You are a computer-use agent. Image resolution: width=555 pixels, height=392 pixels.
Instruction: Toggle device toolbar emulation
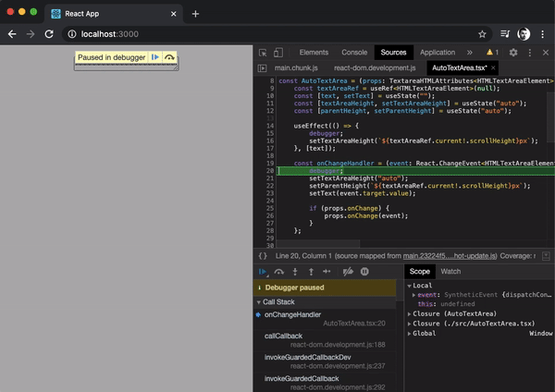tap(280, 53)
